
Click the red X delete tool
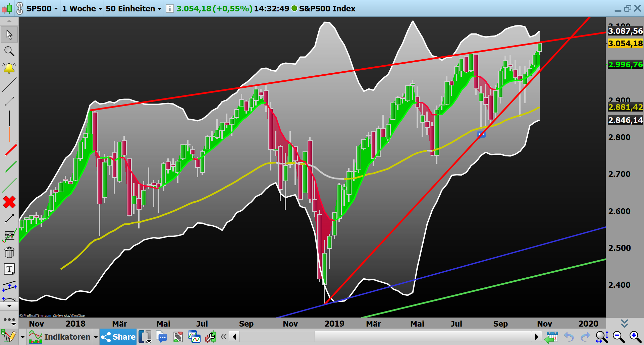coord(9,202)
